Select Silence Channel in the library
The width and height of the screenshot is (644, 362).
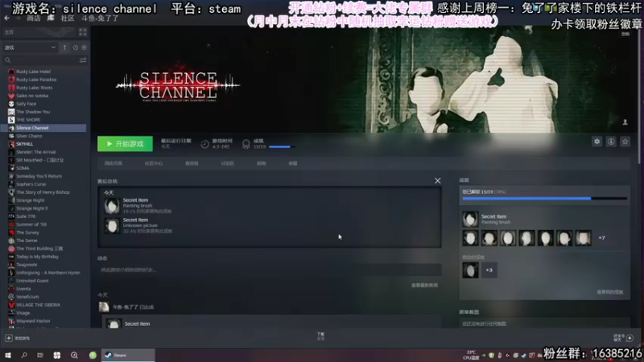click(x=32, y=128)
